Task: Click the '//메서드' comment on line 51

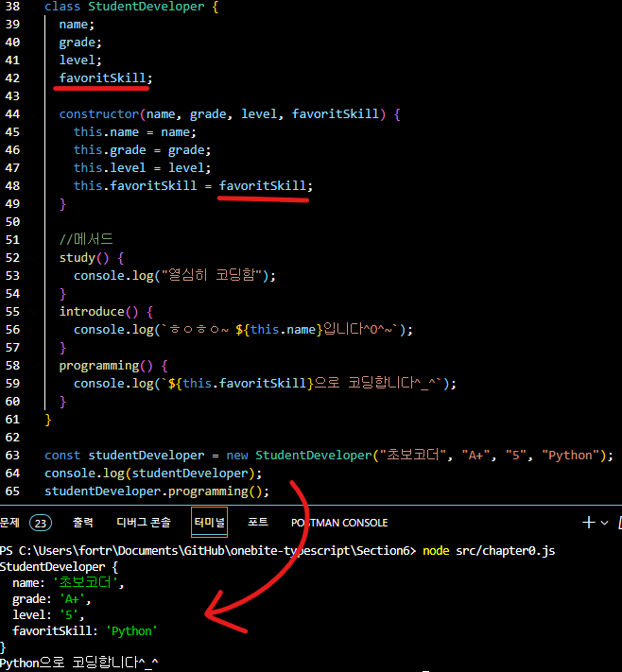Action: pos(86,239)
